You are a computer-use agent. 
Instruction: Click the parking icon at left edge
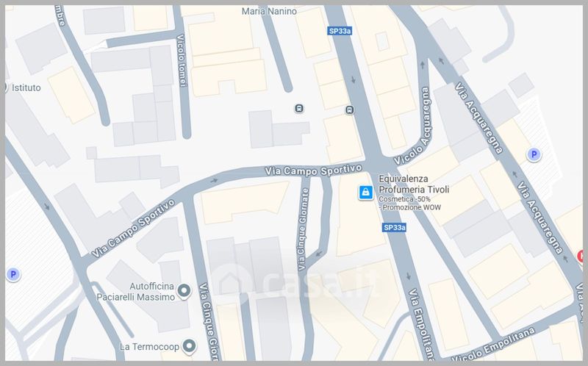pos(12,275)
